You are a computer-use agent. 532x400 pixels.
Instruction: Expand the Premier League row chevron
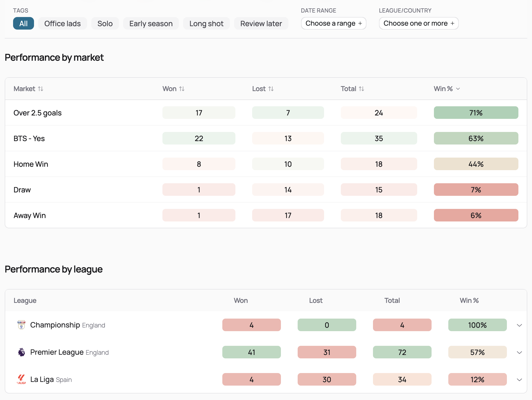(519, 352)
